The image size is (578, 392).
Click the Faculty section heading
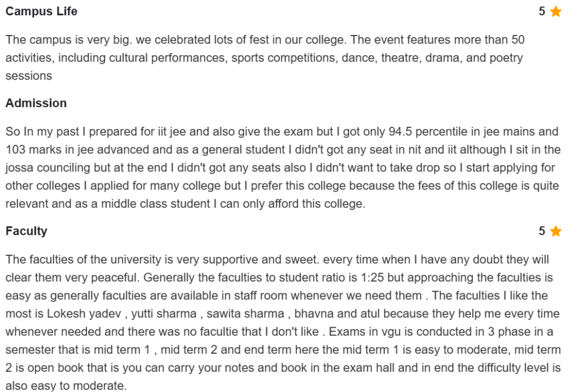(27, 231)
